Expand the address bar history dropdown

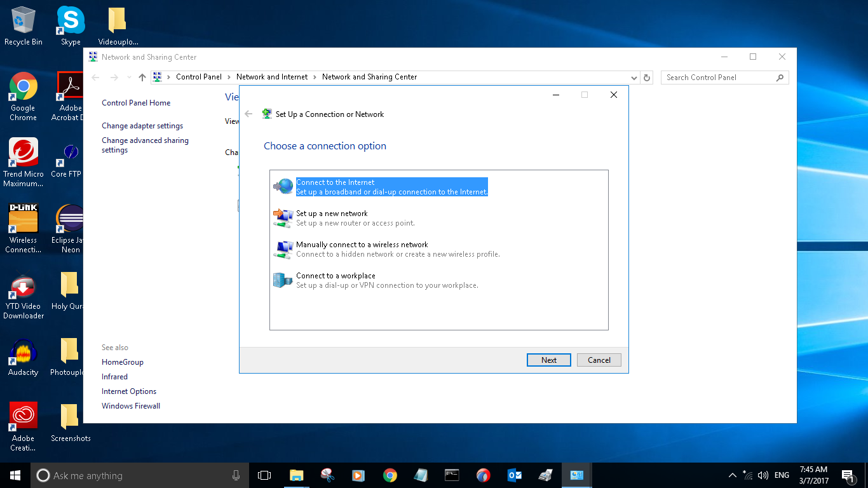point(634,78)
